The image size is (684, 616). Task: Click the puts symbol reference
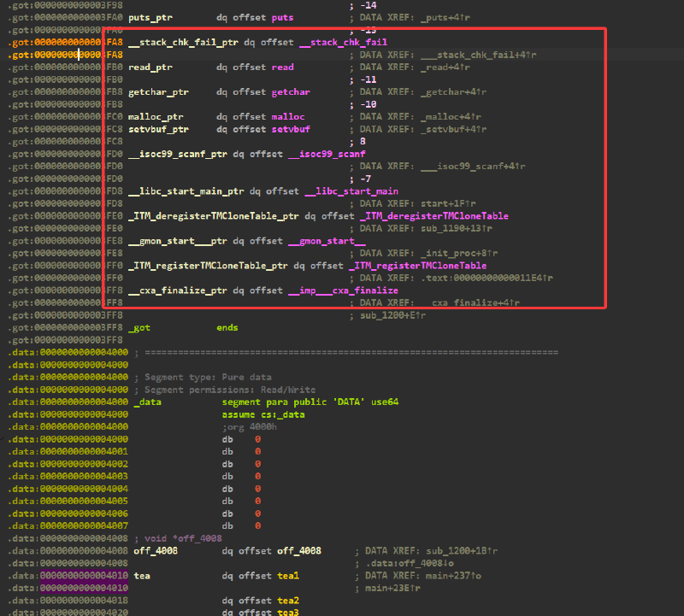point(282,18)
